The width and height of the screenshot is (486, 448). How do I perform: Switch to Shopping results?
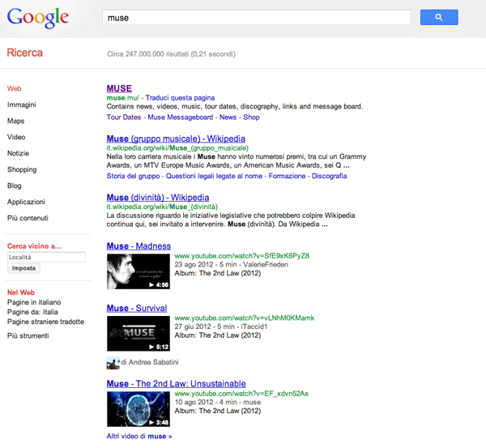[22, 169]
